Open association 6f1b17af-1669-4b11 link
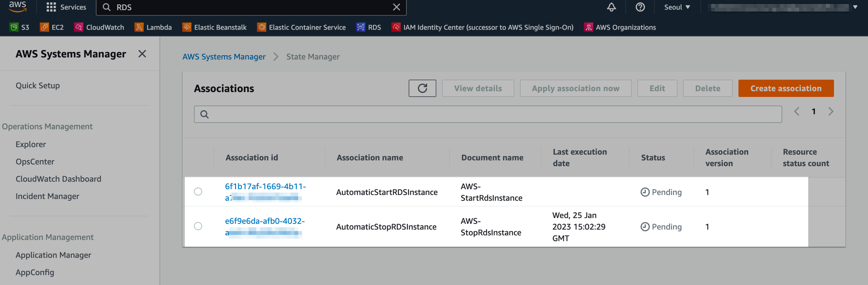868x285 pixels. (x=265, y=187)
